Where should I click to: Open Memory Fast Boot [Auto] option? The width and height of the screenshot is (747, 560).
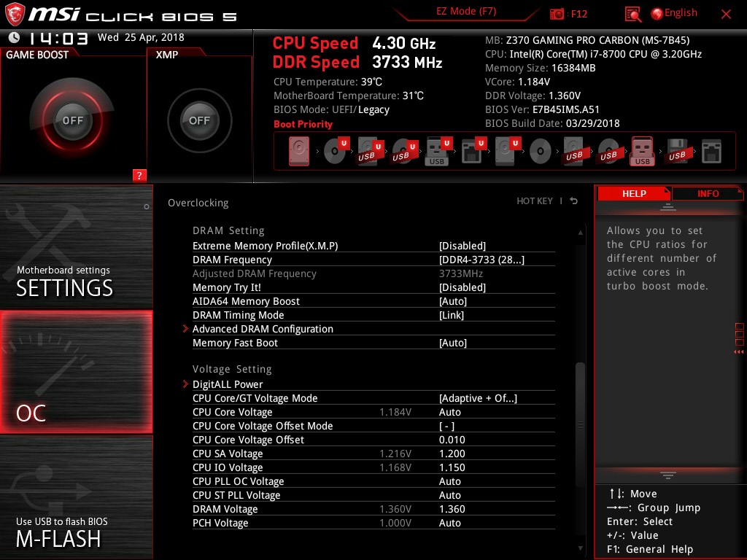[373, 343]
